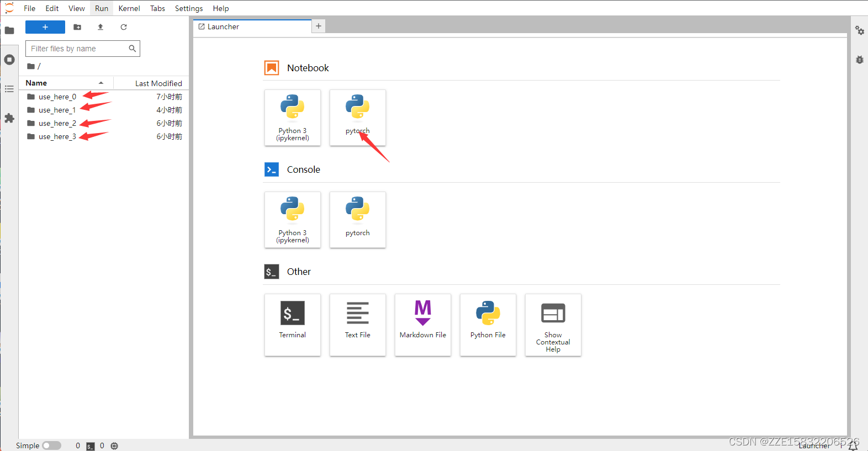Open the Debugger bug icon in right sidebar

click(x=860, y=60)
